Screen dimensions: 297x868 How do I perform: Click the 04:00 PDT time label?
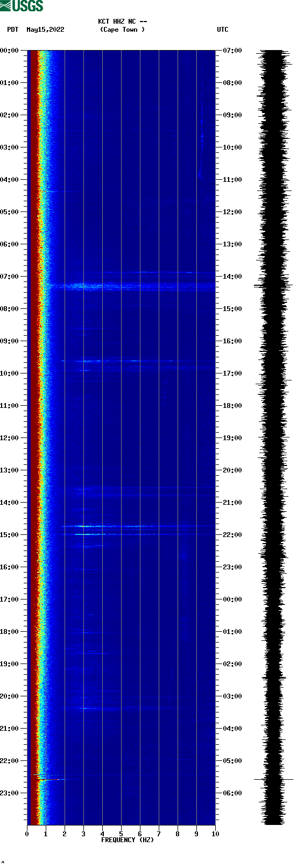point(10,180)
